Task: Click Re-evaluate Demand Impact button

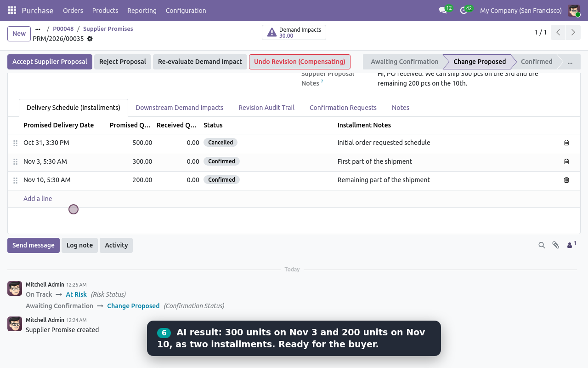Action: [x=200, y=62]
